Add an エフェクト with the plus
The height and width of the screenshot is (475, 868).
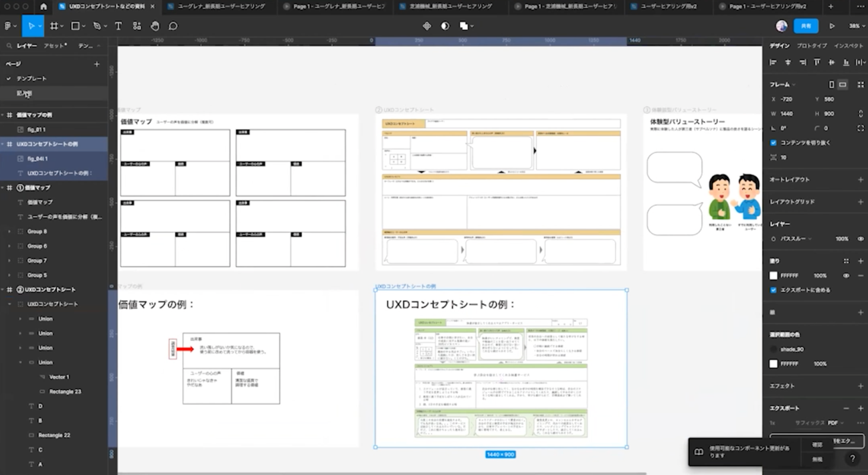click(x=861, y=386)
